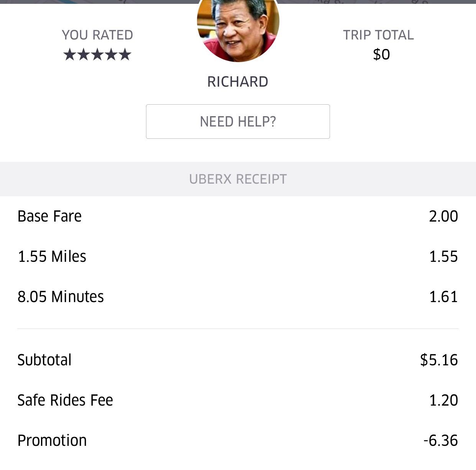
Task: Tap the -6.36 promotion discount amount
Action: (441, 440)
